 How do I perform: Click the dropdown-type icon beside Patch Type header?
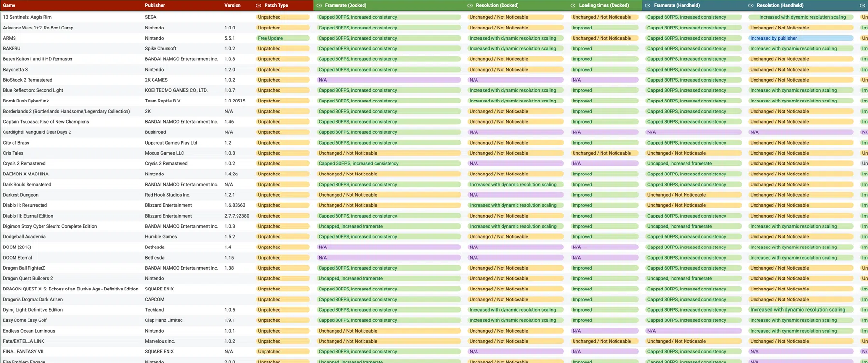(258, 5)
